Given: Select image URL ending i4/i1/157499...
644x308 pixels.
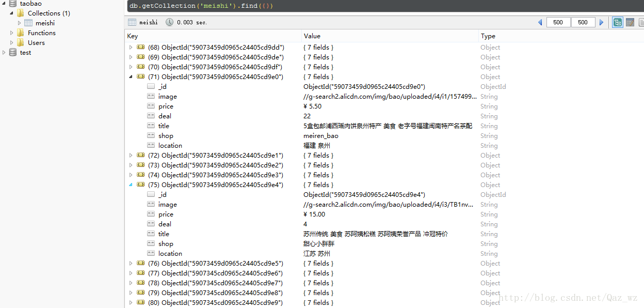Looking at the screenshot, I should point(390,96).
